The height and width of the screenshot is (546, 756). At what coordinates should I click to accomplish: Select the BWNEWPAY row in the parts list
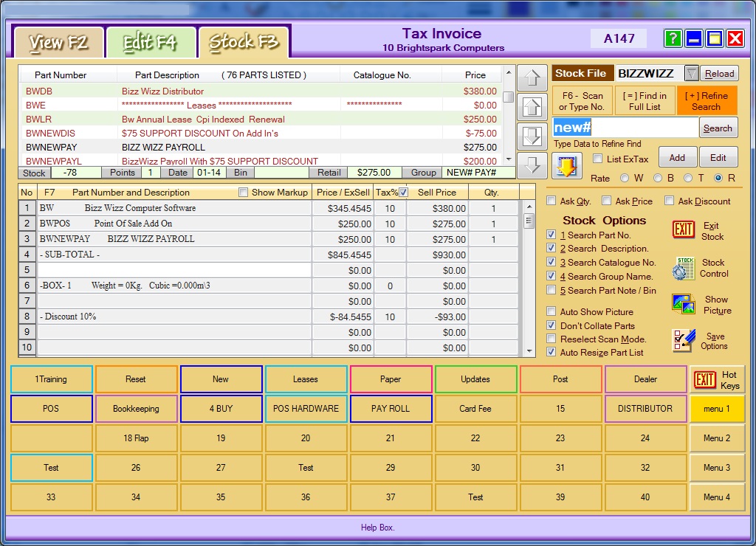point(261,147)
